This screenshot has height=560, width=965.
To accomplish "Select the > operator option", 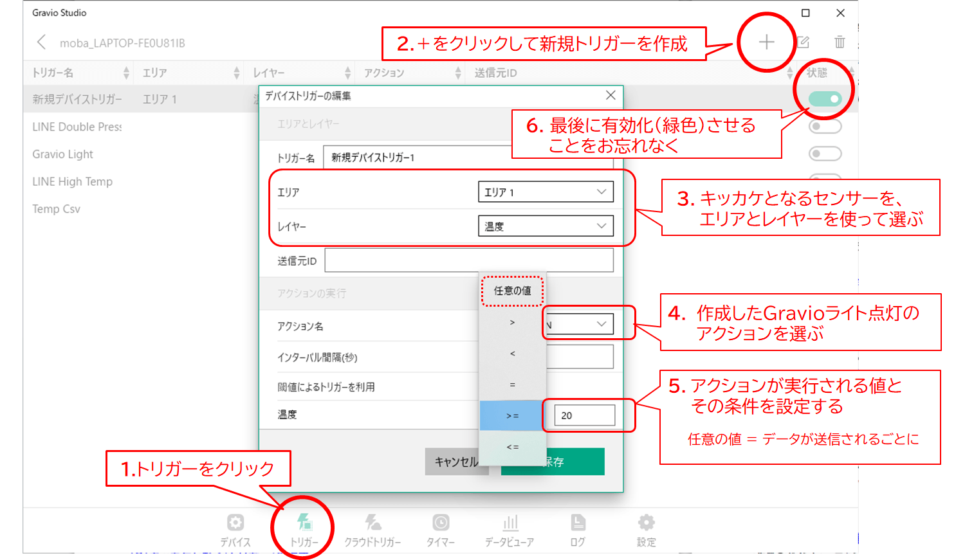I will pyautogui.click(x=513, y=322).
